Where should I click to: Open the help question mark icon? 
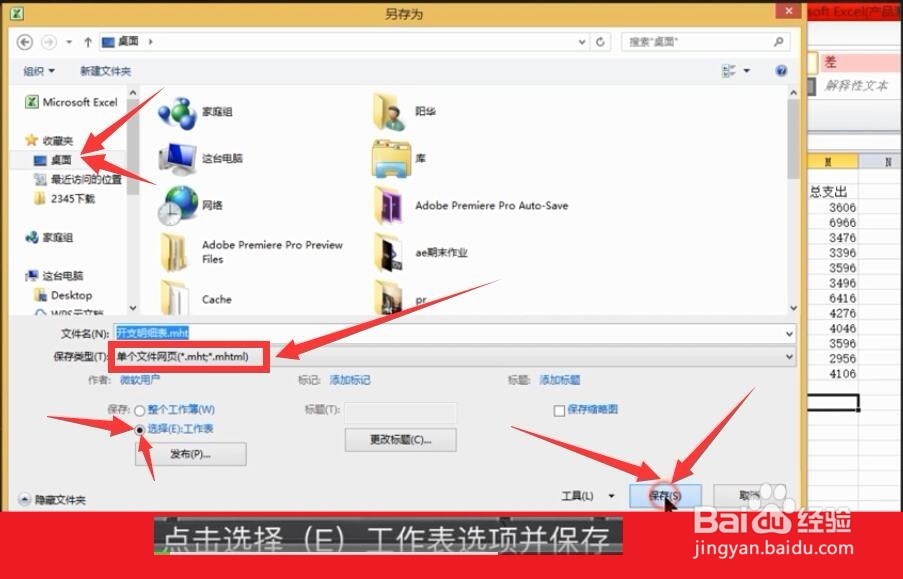781,71
